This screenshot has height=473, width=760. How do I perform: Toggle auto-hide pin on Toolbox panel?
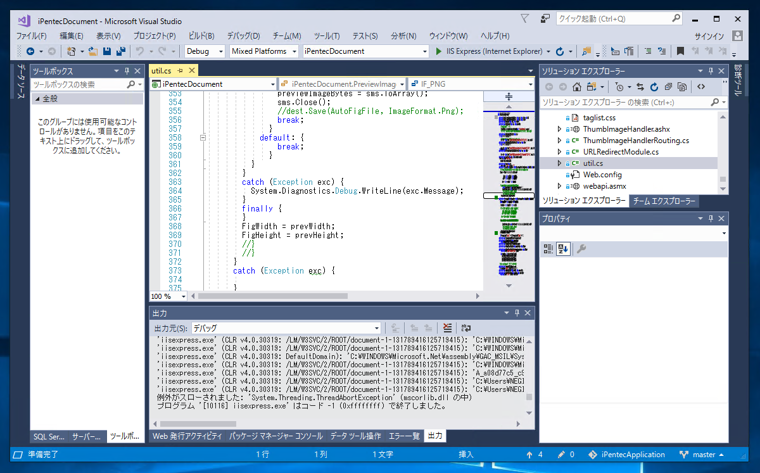click(127, 71)
